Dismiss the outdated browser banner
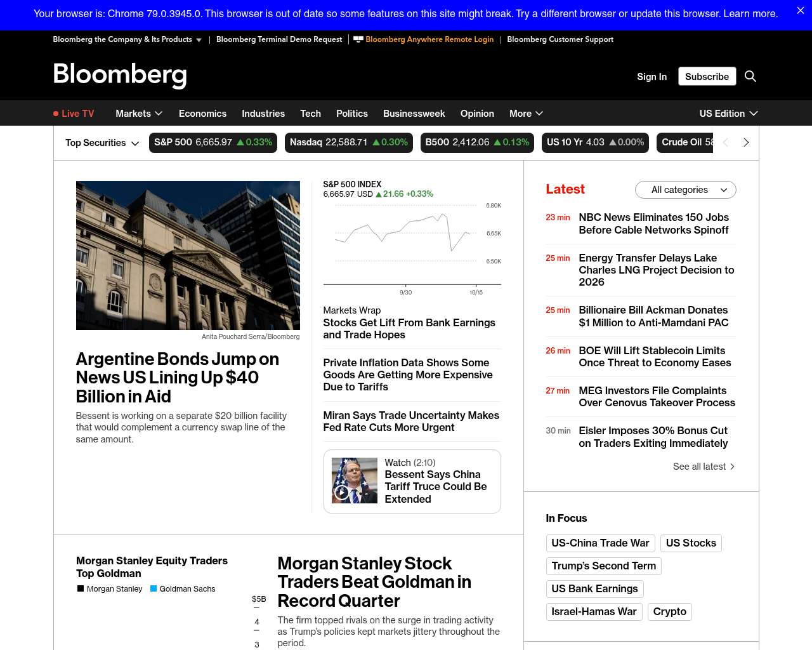812x650 pixels. click(800, 11)
